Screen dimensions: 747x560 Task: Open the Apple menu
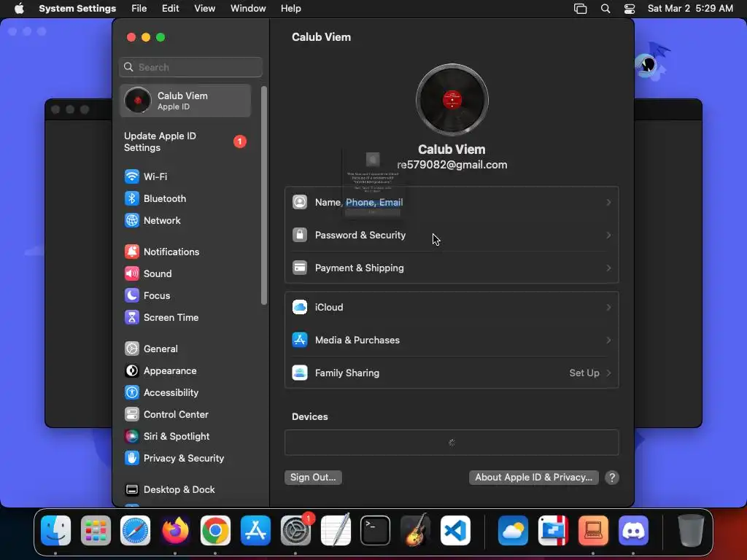click(x=19, y=9)
